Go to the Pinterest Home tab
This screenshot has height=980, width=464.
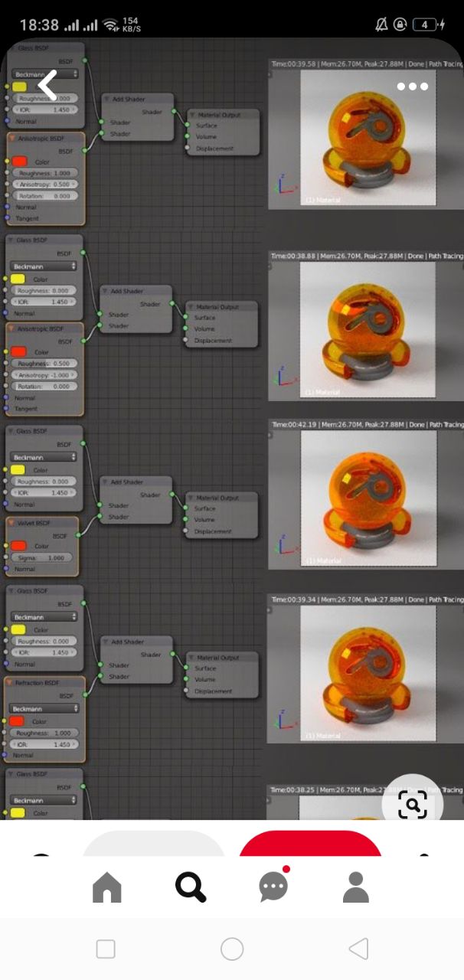[x=107, y=887]
